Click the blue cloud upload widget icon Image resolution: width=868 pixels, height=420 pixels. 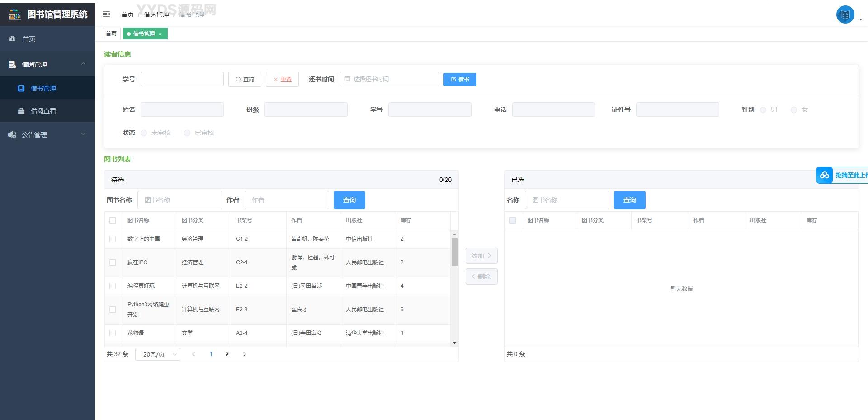click(824, 175)
